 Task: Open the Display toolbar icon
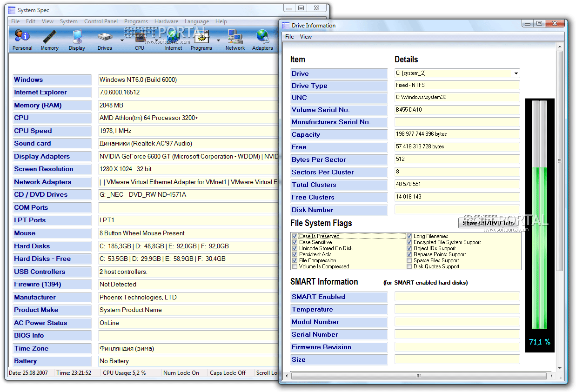click(77, 40)
